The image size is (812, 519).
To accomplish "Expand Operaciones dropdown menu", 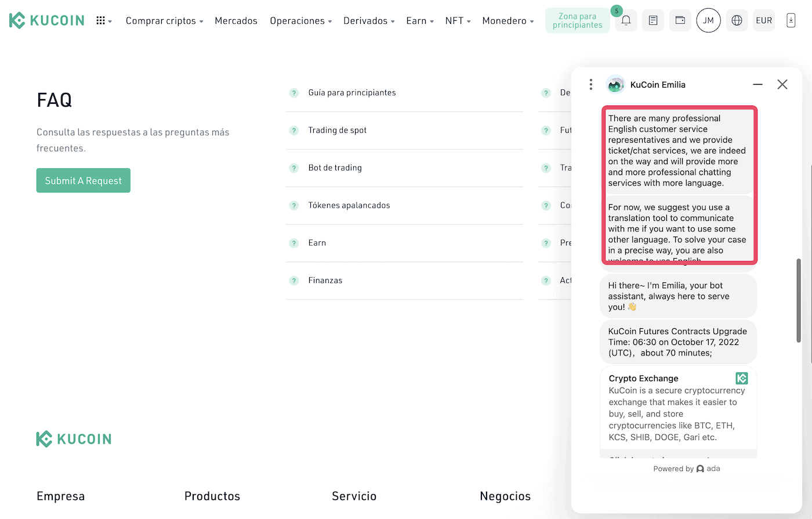I will coord(300,21).
